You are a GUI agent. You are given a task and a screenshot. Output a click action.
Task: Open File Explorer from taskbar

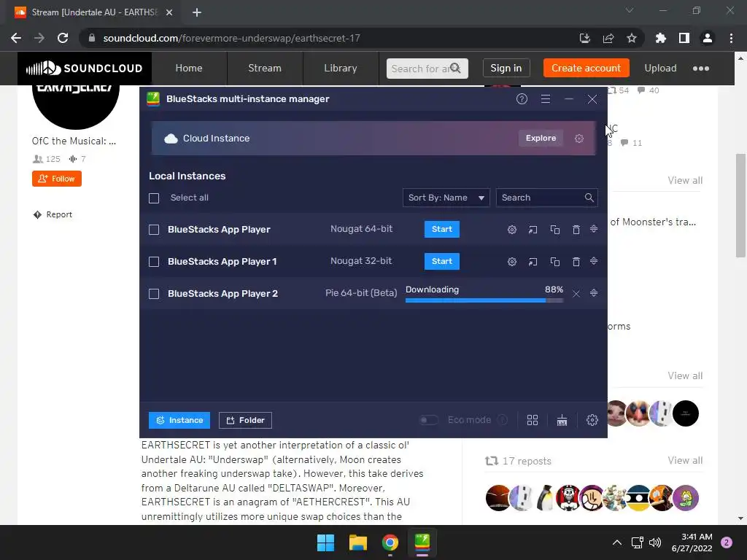click(357, 542)
